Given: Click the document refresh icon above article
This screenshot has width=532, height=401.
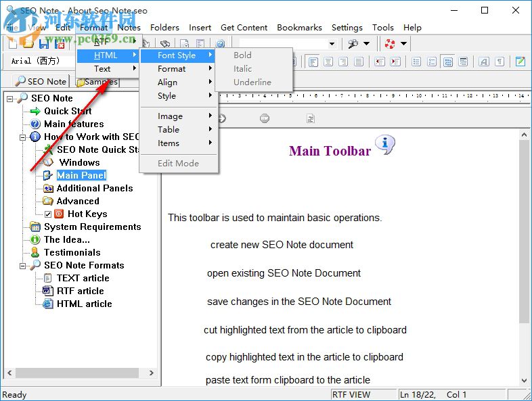Looking at the screenshot, I should (x=311, y=118).
